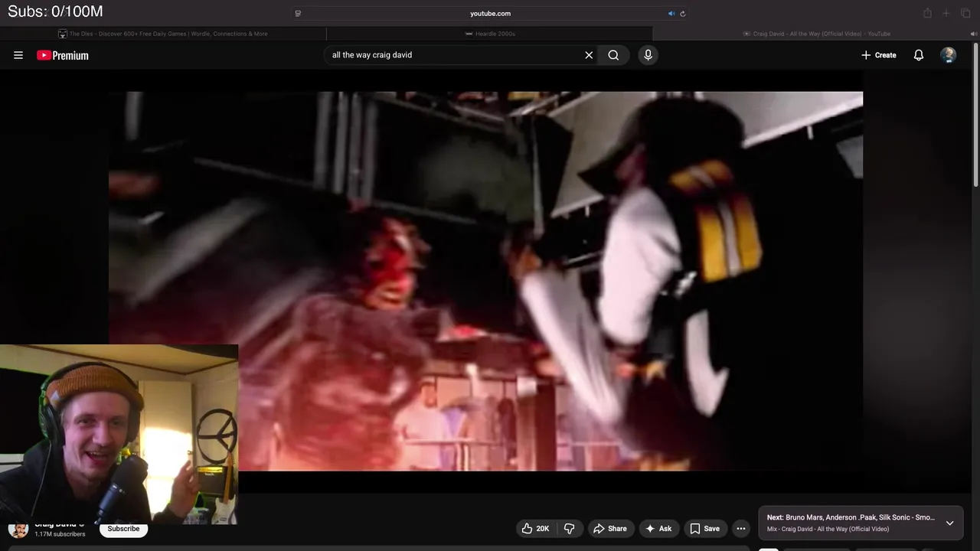Dislike the video with thumbs-down
980x551 pixels.
coord(569,529)
